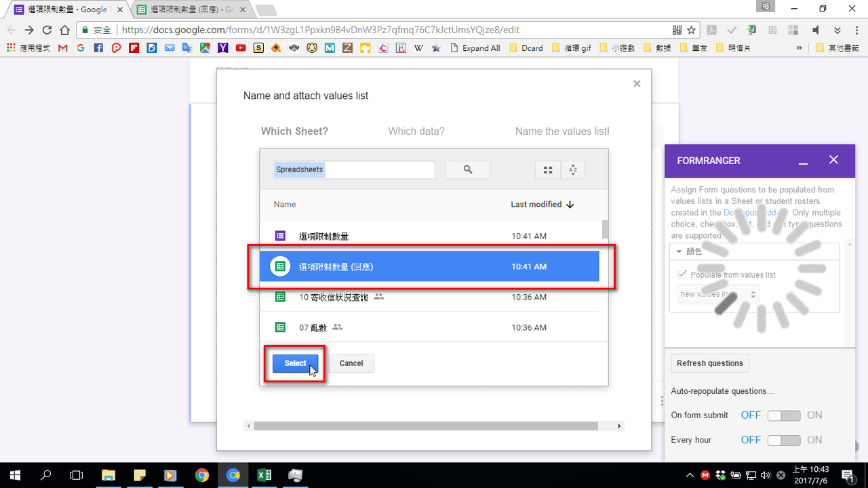Open the A-Z sort options icon
Image resolution: width=868 pixels, height=488 pixels.
click(x=573, y=170)
